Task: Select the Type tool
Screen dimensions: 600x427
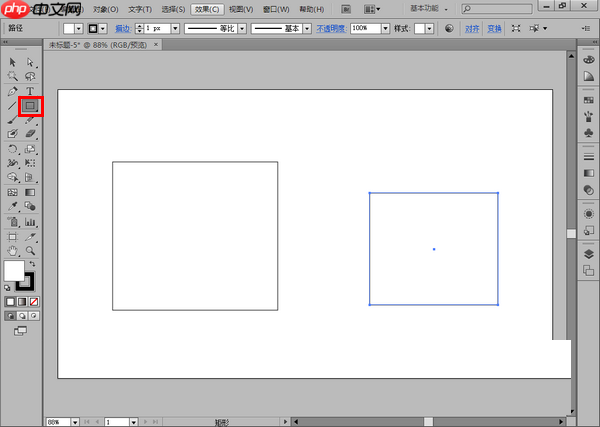Action: (30, 91)
